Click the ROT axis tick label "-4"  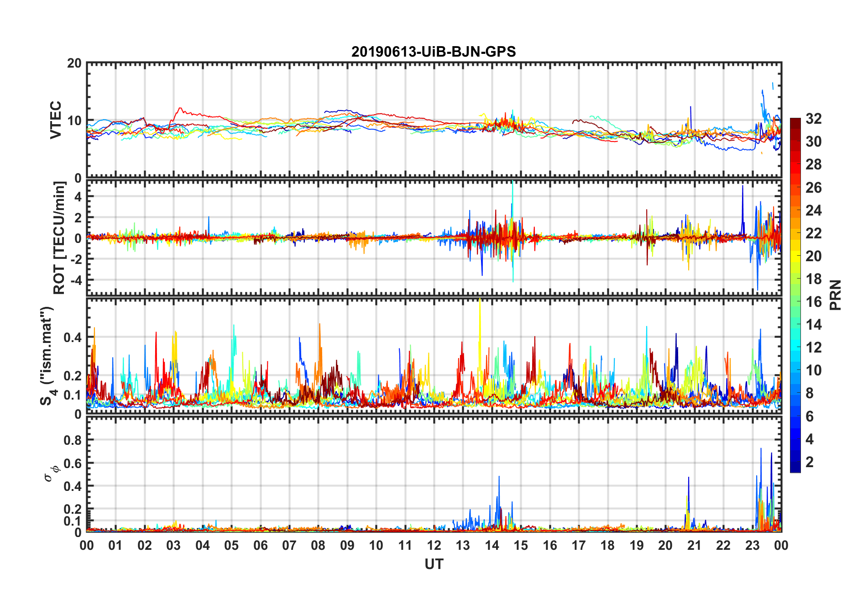76,279
